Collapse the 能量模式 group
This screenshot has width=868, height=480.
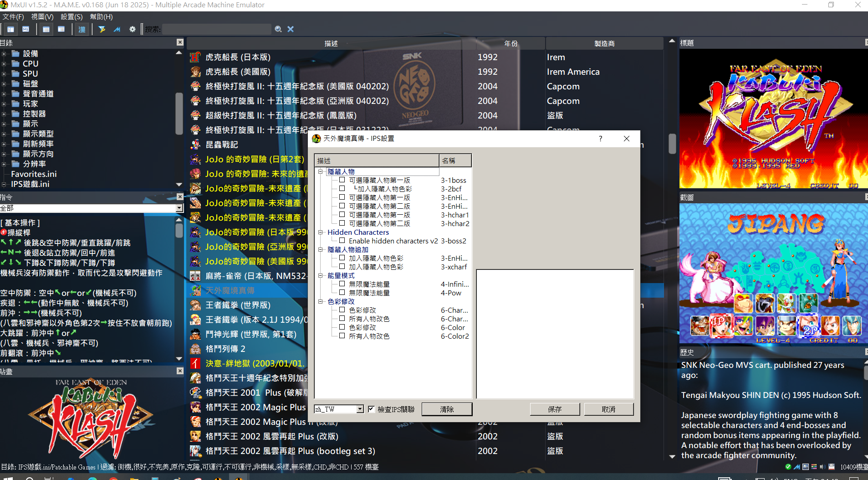321,275
